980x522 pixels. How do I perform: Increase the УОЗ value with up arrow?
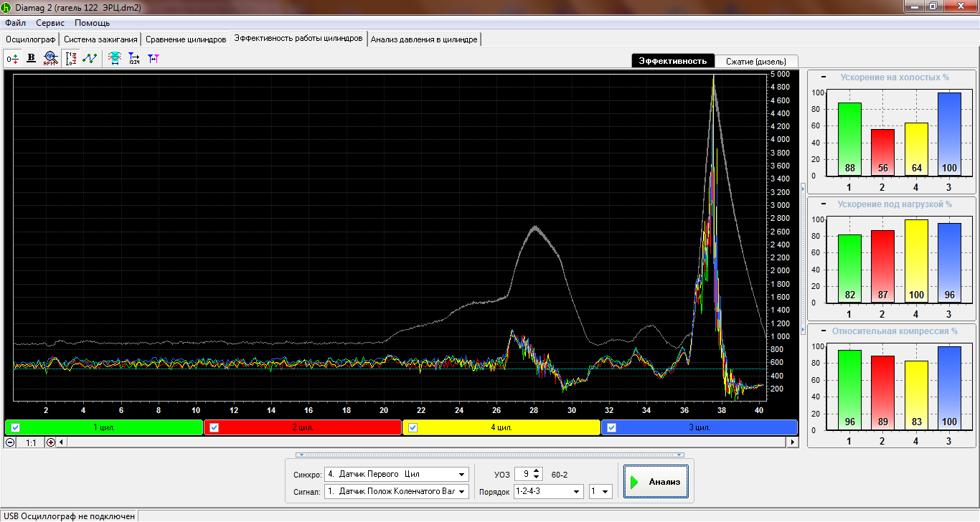(537, 470)
